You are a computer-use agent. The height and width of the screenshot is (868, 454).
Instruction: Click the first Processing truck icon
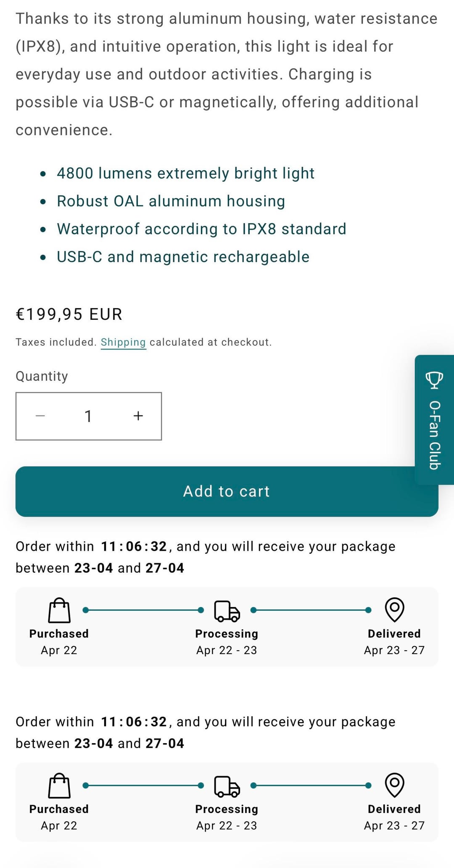227,611
